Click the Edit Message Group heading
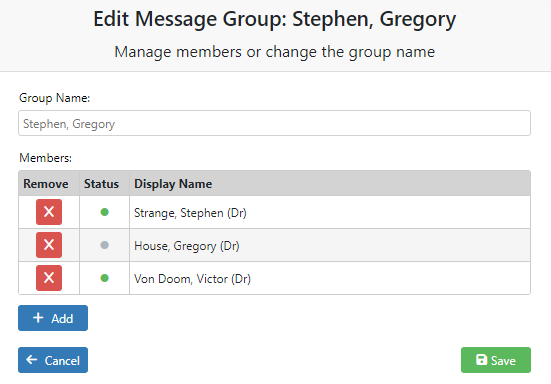 tap(274, 19)
